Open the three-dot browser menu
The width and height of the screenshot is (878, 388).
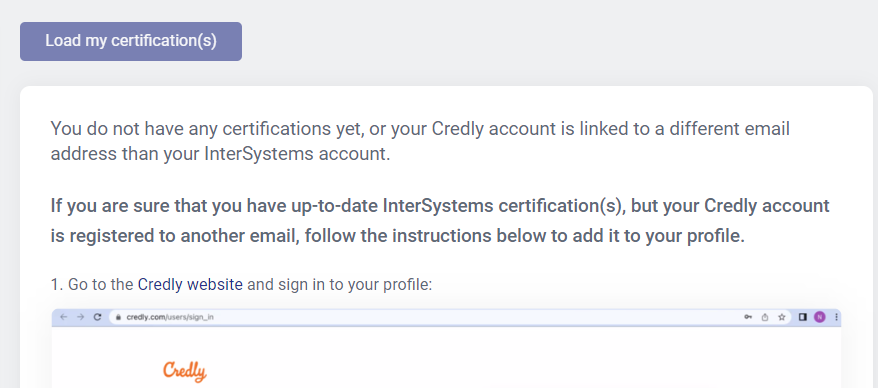tap(837, 317)
